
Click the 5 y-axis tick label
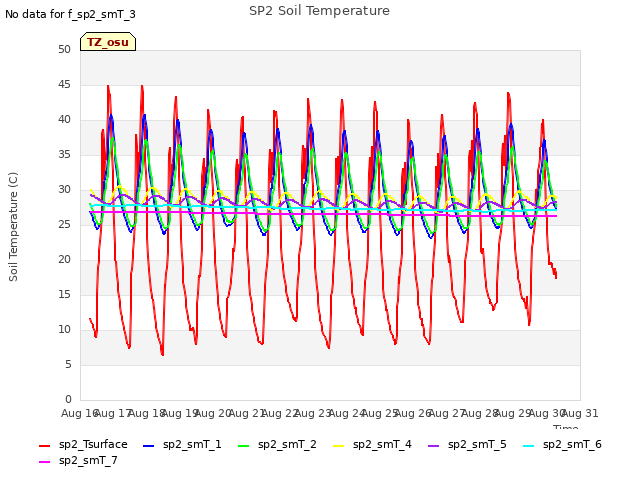68,364
